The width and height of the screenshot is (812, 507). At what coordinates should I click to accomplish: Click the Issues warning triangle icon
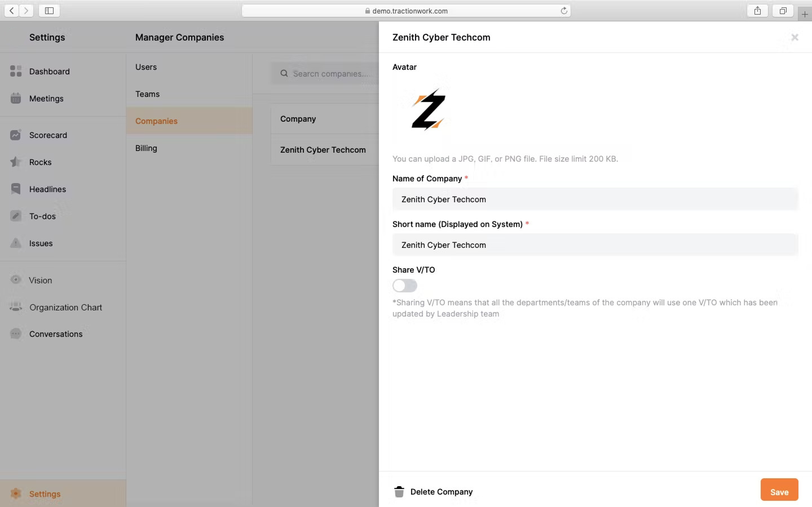[x=16, y=243]
